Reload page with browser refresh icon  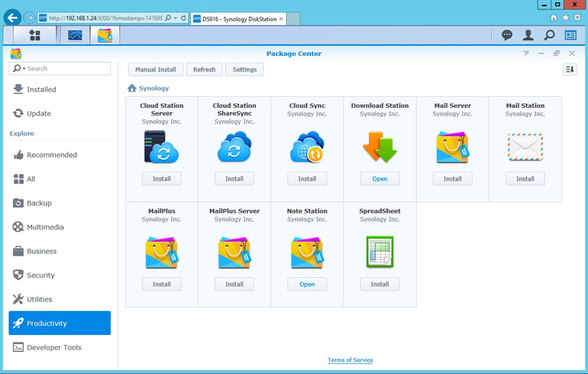click(x=183, y=18)
